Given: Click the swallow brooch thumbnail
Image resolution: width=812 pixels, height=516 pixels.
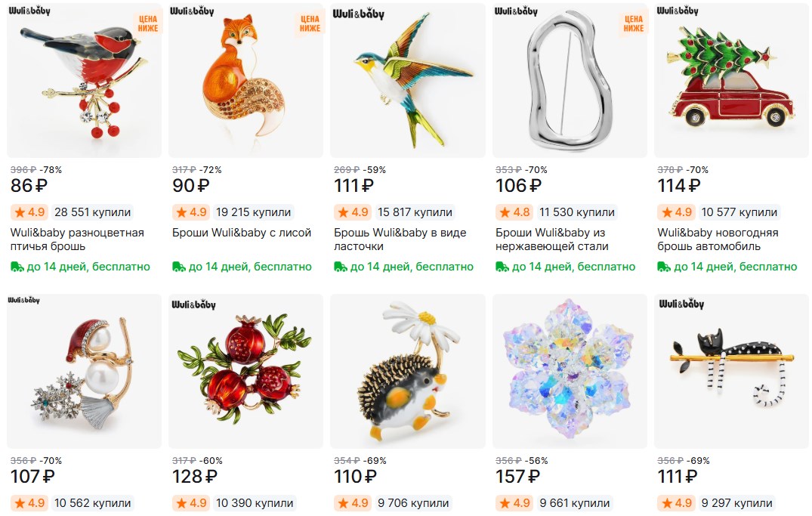Looking at the screenshot, I should 408,80.
